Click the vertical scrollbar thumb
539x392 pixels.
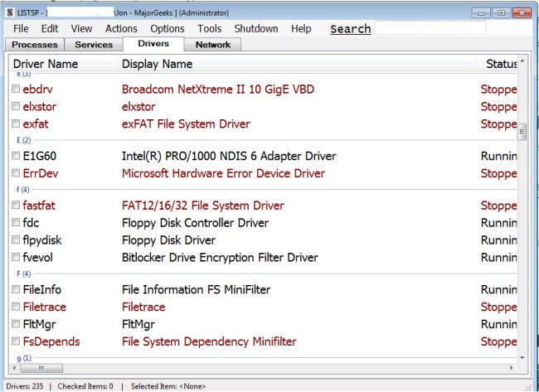point(522,132)
